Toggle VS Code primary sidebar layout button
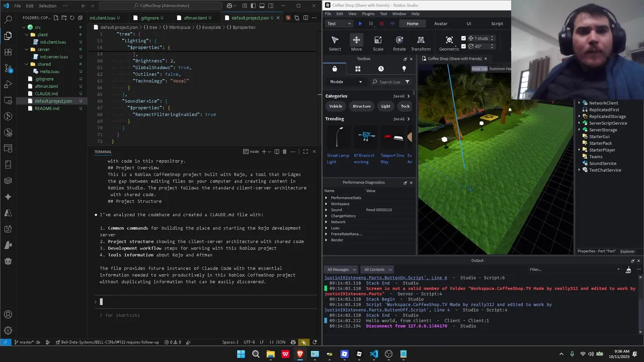 point(253,6)
